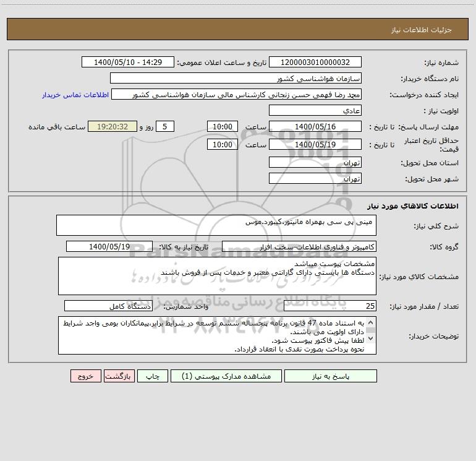Click the خروج exit button
The image size is (476, 461).
coord(85,376)
